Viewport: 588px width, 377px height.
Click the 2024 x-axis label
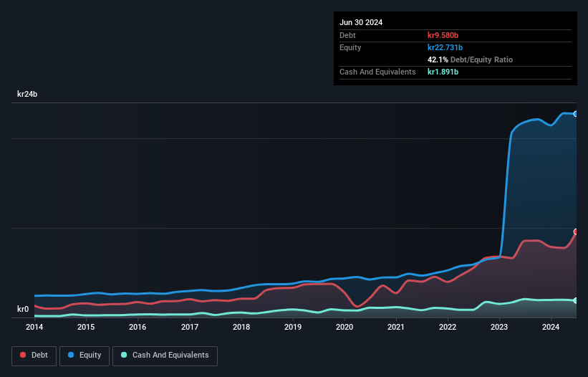click(551, 327)
